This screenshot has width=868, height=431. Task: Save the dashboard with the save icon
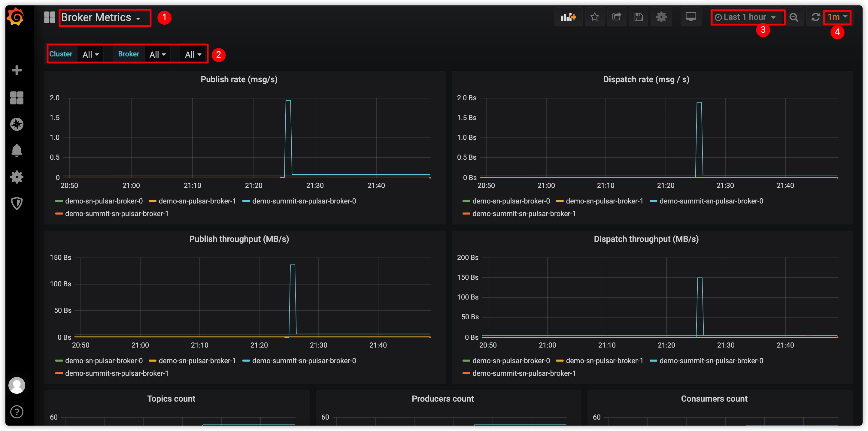tap(639, 17)
